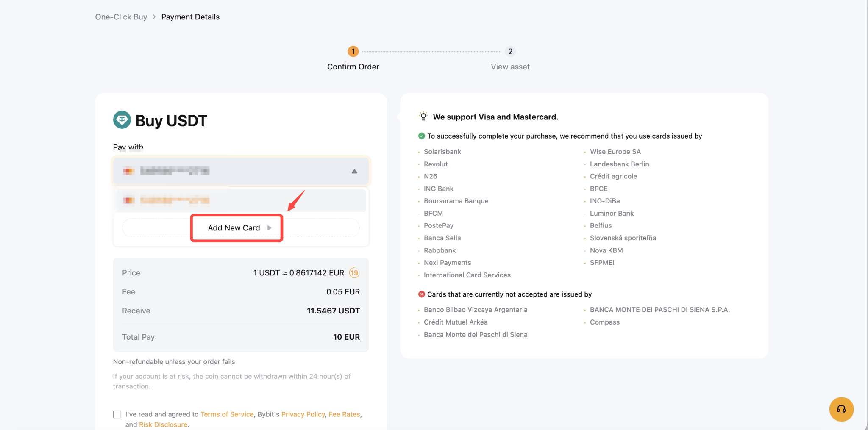Viewport: 868px width, 430px height.
Task: Click the arrow icon beside Add New Card
Action: click(270, 228)
